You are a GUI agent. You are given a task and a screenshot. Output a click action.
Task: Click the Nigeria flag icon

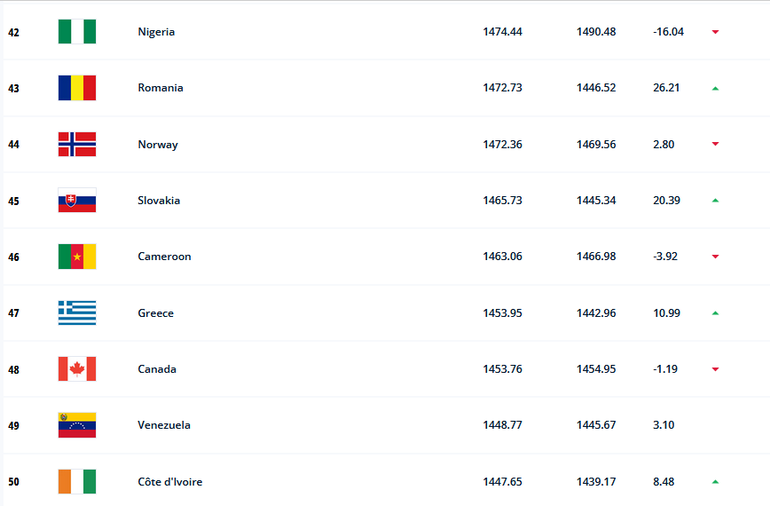77,32
